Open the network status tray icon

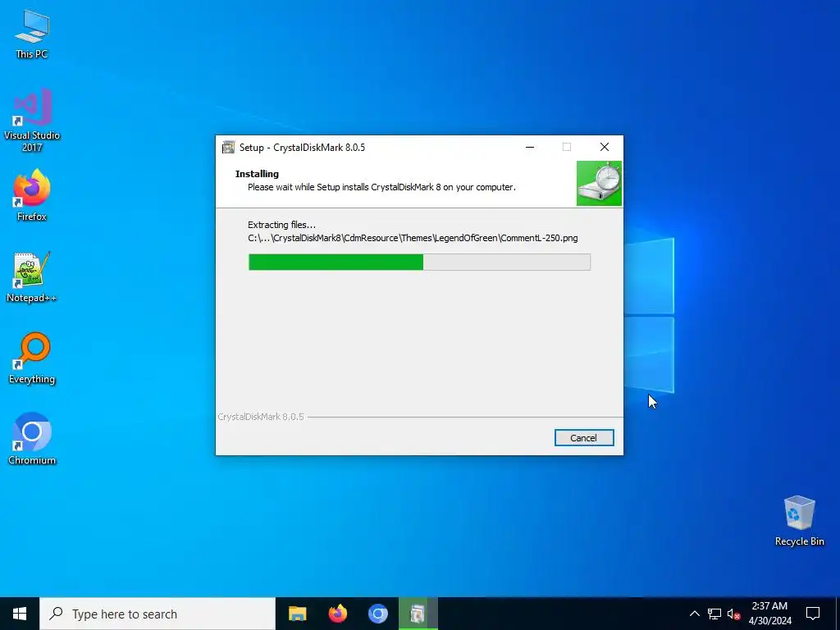714,614
